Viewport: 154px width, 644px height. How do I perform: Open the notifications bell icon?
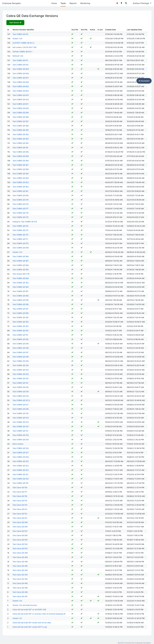117,3
